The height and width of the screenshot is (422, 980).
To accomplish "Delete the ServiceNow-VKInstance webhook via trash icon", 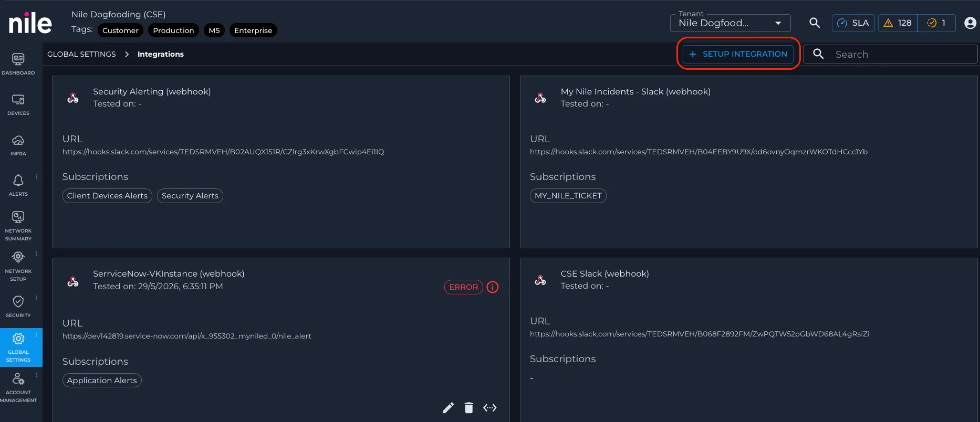I will pos(469,408).
